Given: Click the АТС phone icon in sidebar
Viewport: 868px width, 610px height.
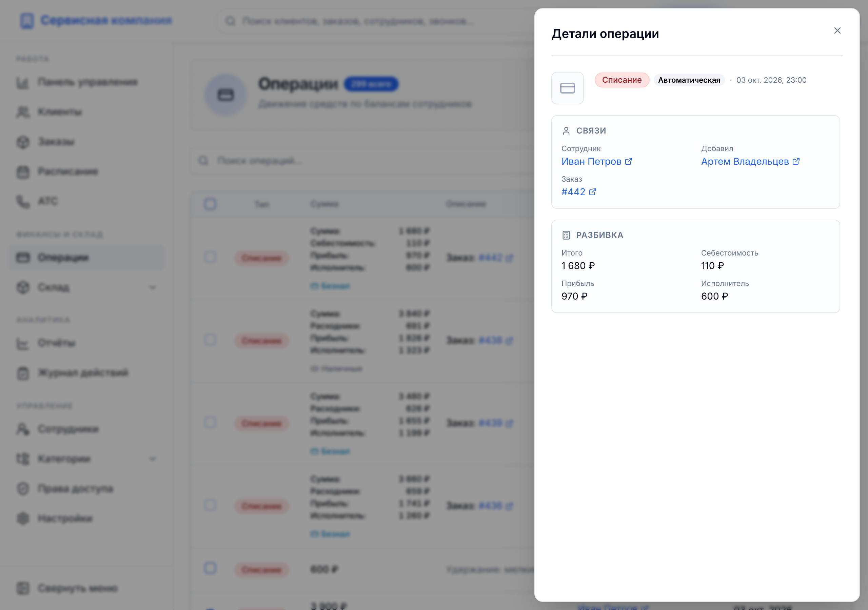Looking at the screenshot, I should pos(23,201).
